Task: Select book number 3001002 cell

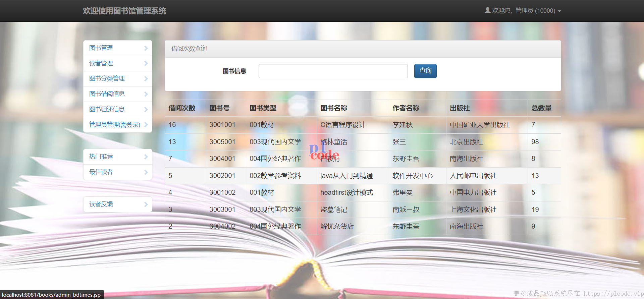Action: click(226, 192)
